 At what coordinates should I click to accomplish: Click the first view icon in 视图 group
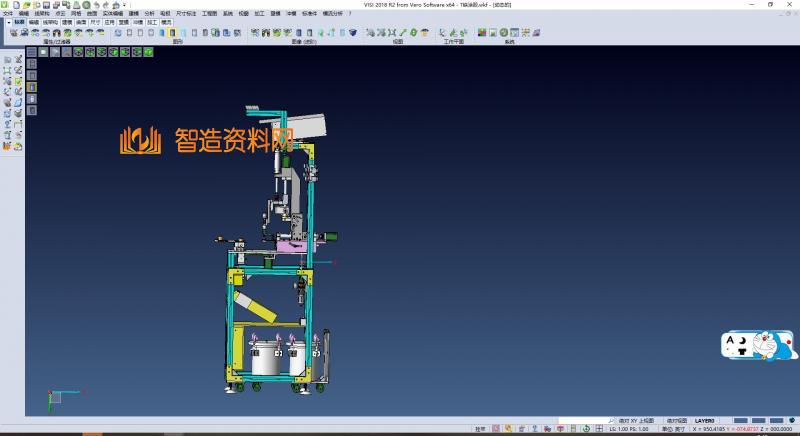(x=371, y=33)
